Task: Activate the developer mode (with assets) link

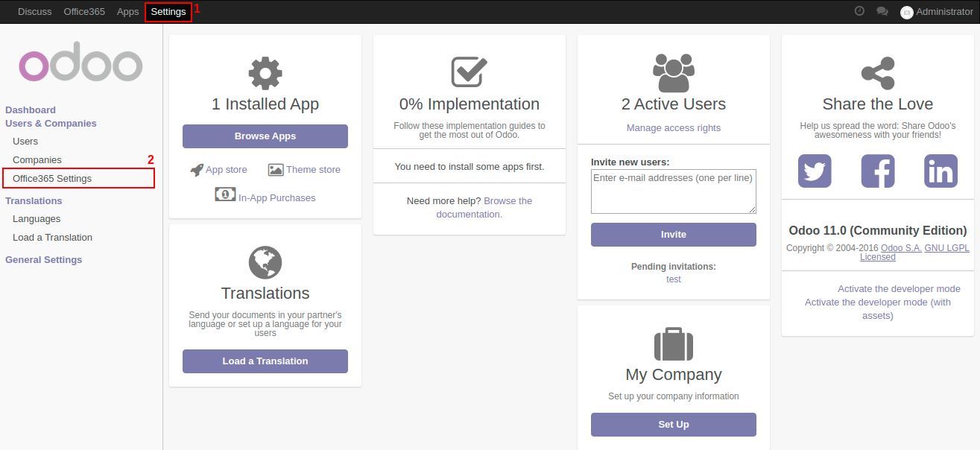Action: pyautogui.click(x=878, y=309)
